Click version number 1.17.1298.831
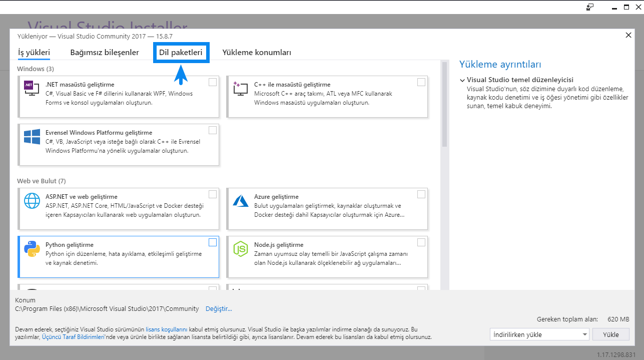 tap(617, 354)
